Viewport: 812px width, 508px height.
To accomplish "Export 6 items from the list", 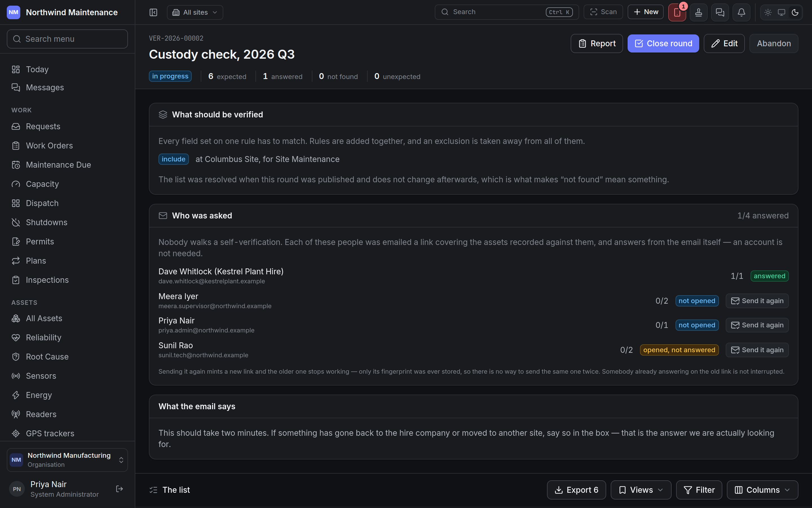I will coord(577,490).
